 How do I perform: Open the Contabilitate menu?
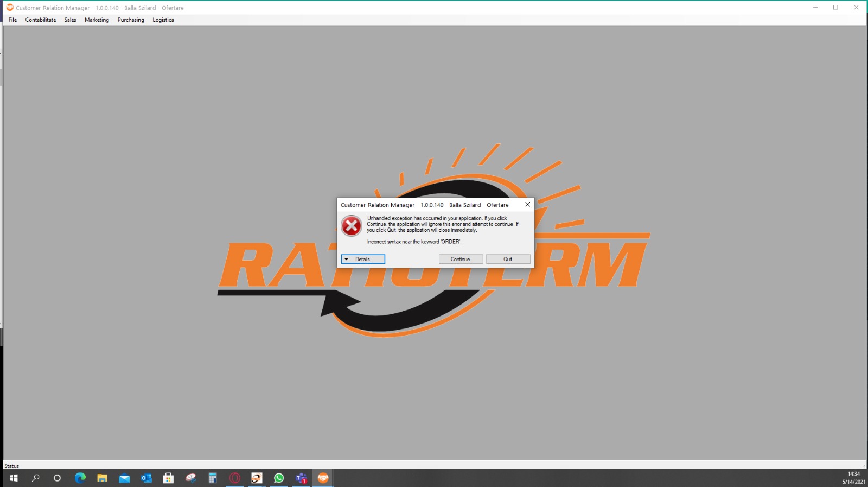click(41, 20)
